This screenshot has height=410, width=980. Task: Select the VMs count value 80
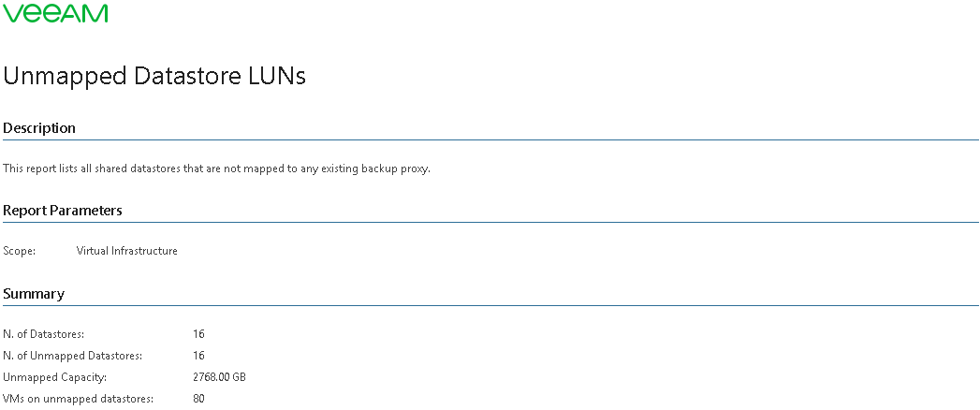point(198,399)
